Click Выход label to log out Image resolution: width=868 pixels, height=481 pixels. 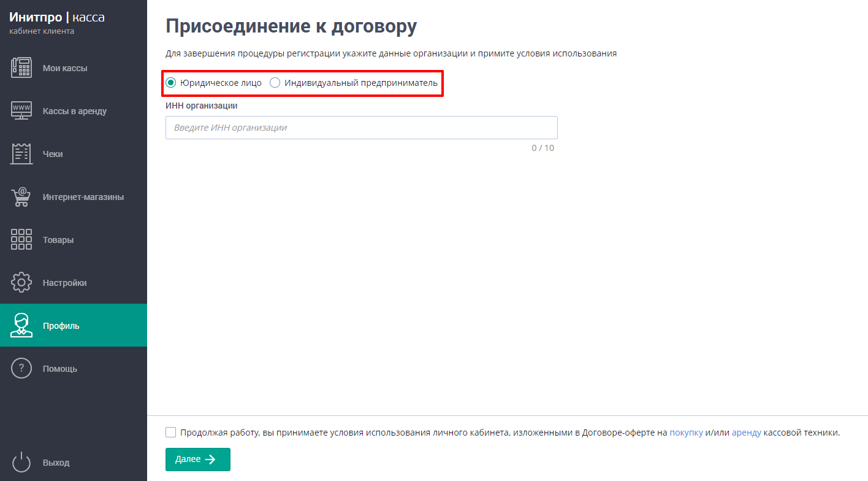click(56, 463)
